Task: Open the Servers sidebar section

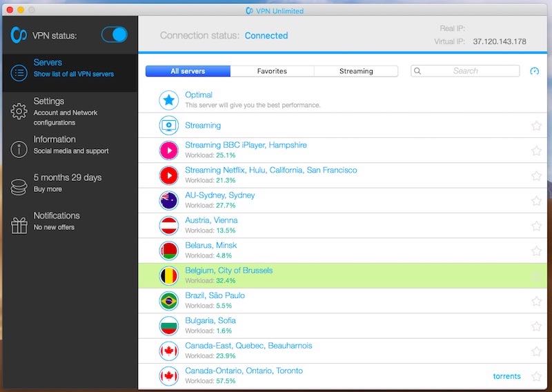Action: (70, 73)
